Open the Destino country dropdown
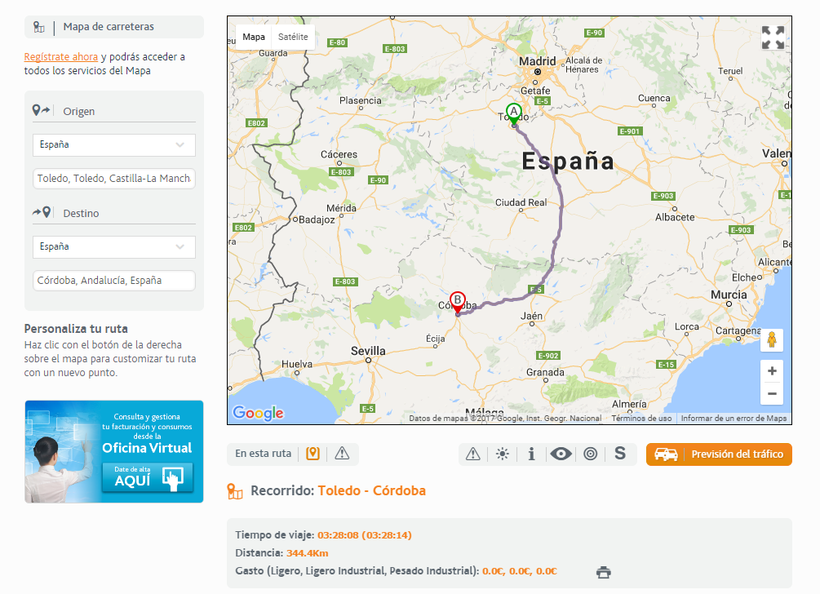The height and width of the screenshot is (594, 820). point(114,247)
